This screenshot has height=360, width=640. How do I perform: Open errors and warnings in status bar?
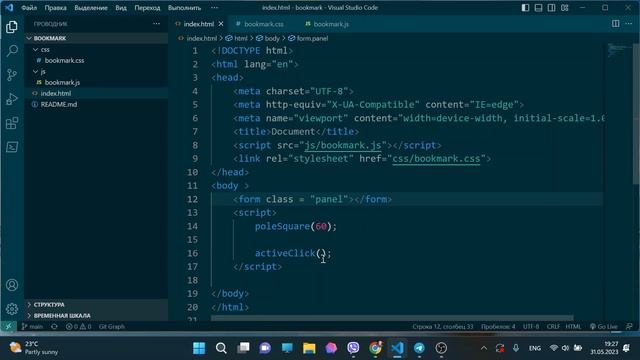pos(78,327)
